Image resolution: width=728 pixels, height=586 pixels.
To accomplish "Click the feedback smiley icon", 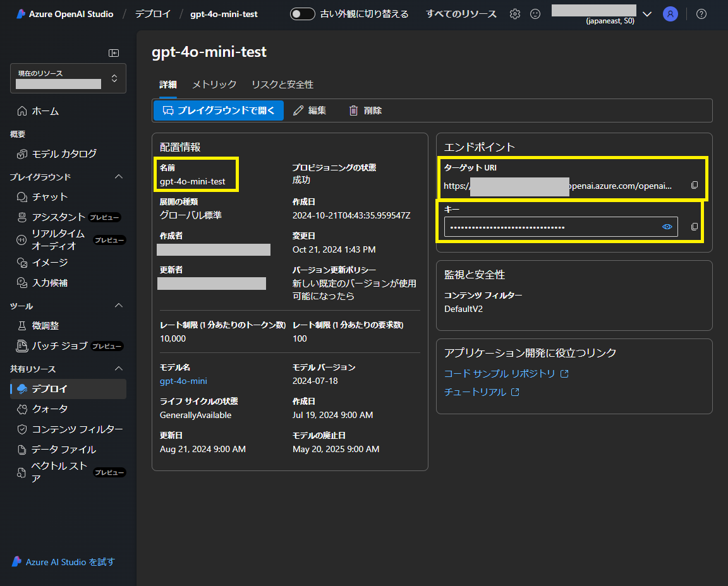I will pyautogui.click(x=535, y=13).
